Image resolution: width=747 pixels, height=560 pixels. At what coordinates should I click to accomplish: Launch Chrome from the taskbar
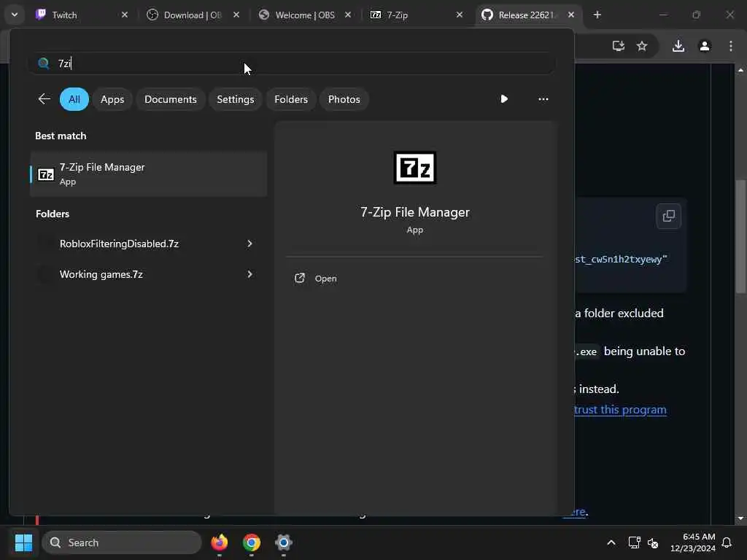pyautogui.click(x=252, y=542)
